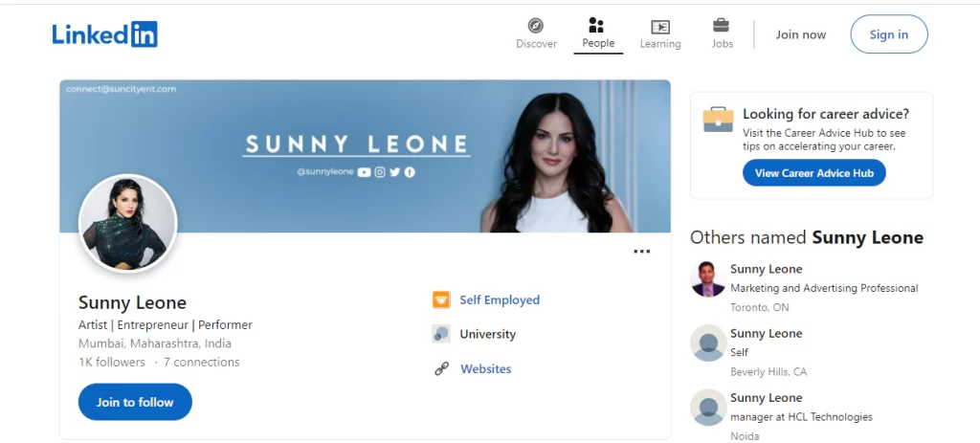Click the Sign in button
The height and width of the screenshot is (443, 980).
(x=888, y=34)
